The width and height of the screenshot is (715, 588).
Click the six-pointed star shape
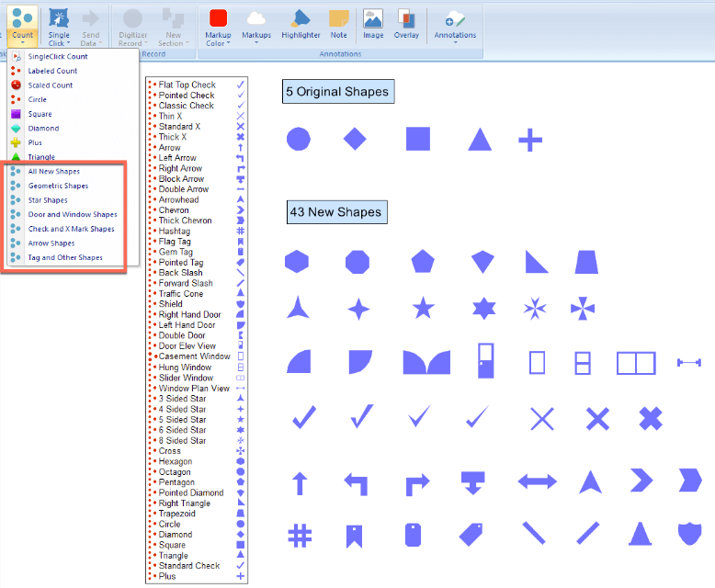pyautogui.click(x=483, y=308)
